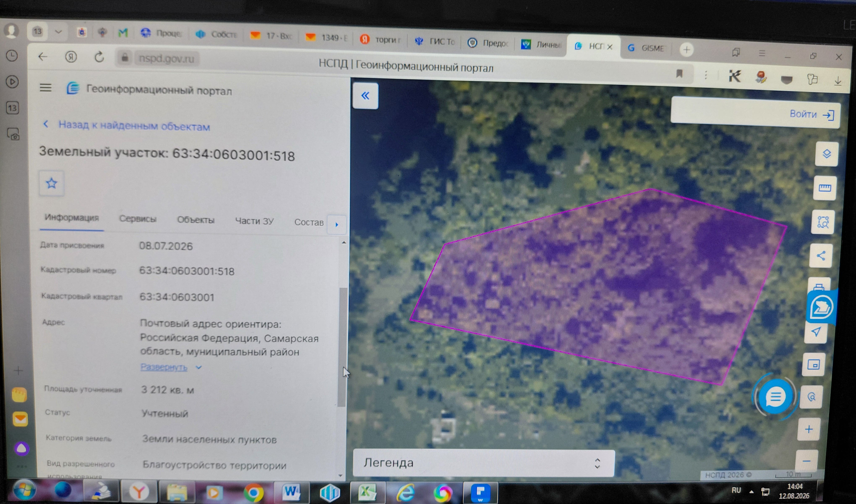The image size is (856, 504).
Task: Select the Земли населенных пунктов text
Action: point(210,439)
